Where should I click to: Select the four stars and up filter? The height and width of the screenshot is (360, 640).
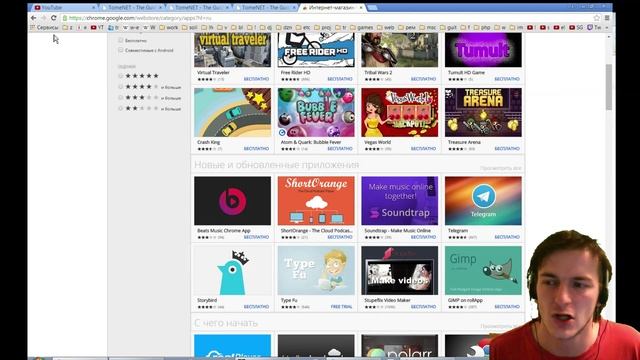pyautogui.click(x=120, y=87)
